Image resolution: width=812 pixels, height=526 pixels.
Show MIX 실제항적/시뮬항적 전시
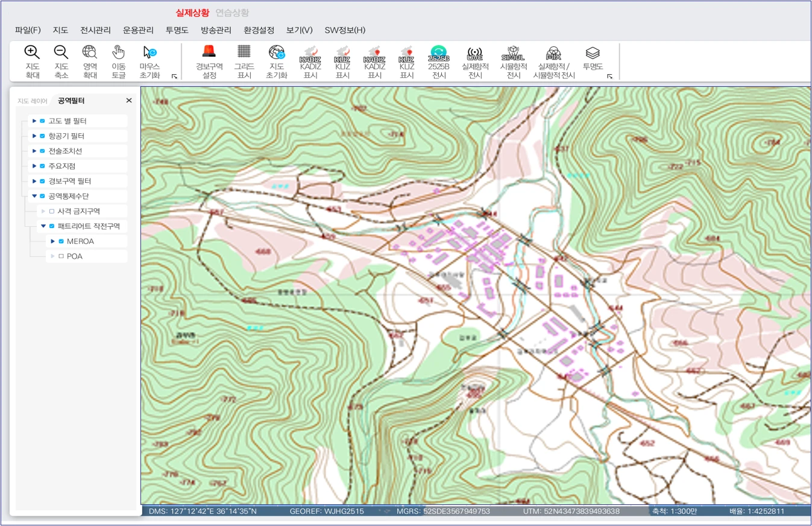tap(553, 62)
